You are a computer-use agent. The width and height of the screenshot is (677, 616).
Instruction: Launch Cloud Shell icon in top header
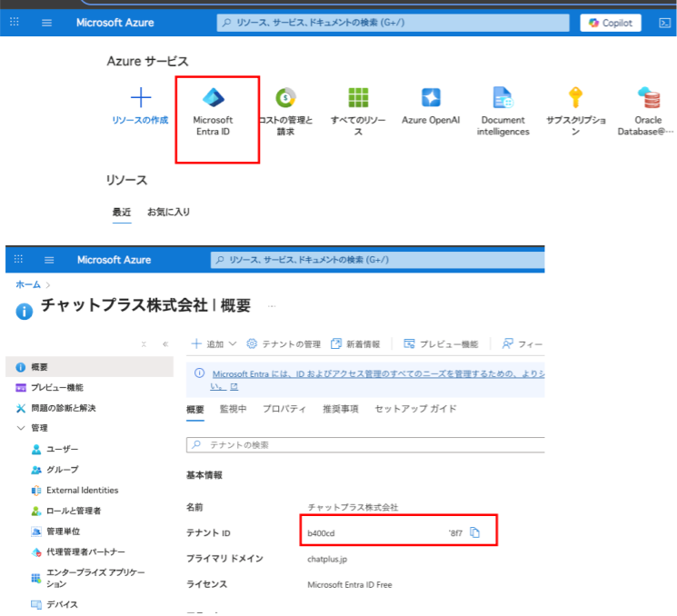click(x=664, y=23)
